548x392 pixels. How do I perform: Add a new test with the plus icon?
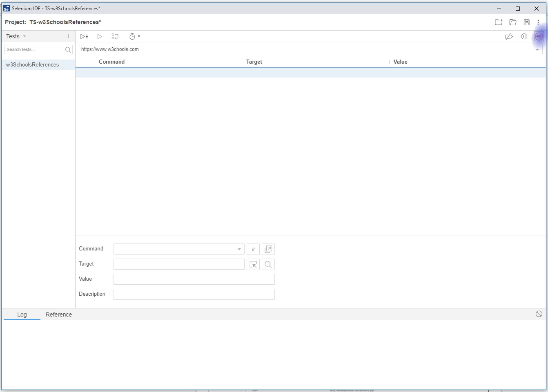pyautogui.click(x=68, y=36)
